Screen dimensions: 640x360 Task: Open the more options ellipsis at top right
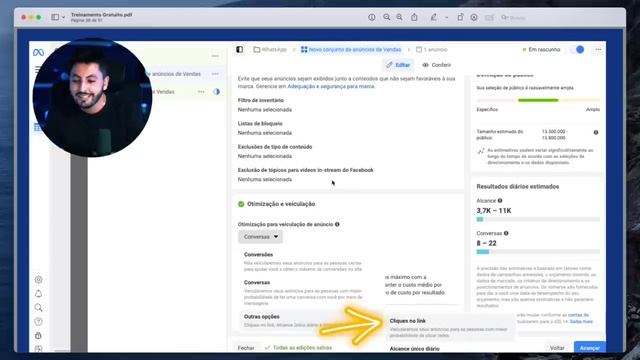coord(598,49)
